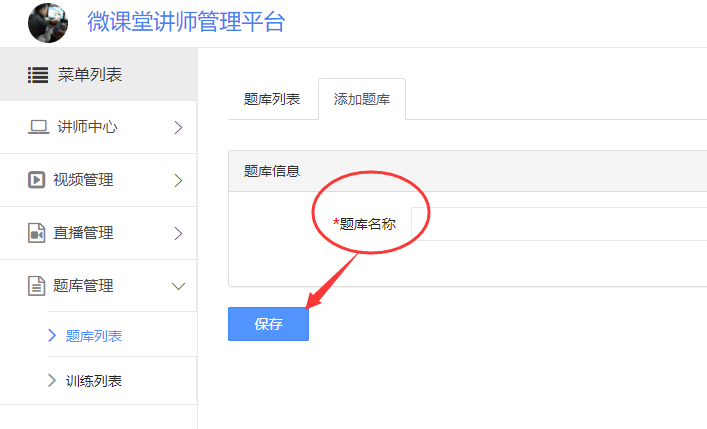Collapse the 题库管理 down chevron
Image resolution: width=707 pixels, height=429 pixels.
point(179,286)
